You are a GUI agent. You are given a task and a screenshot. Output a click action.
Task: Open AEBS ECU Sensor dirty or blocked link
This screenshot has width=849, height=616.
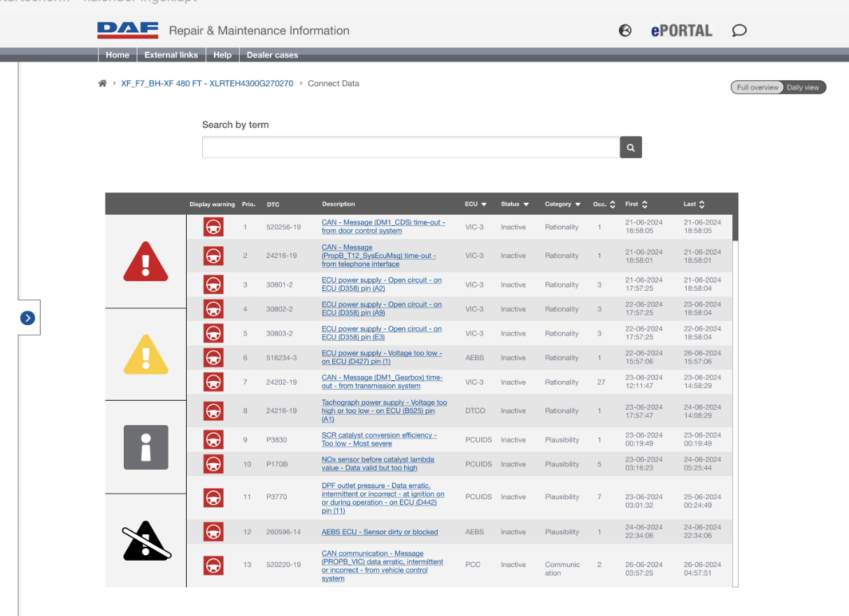[x=380, y=532]
